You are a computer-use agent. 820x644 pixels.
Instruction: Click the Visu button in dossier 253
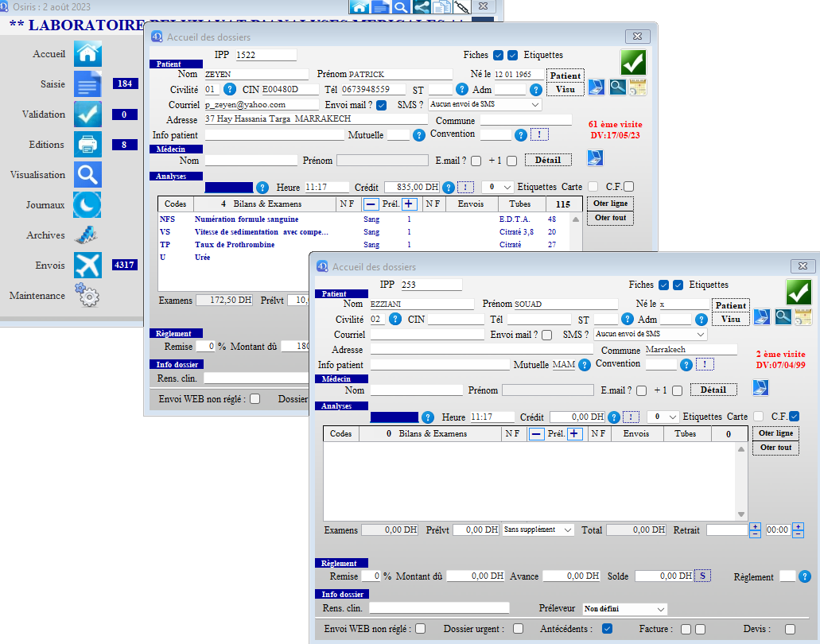click(730, 319)
